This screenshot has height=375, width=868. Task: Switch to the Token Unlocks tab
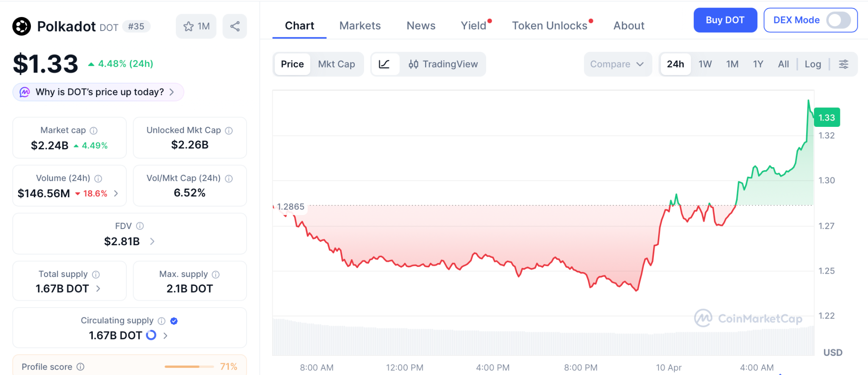549,26
